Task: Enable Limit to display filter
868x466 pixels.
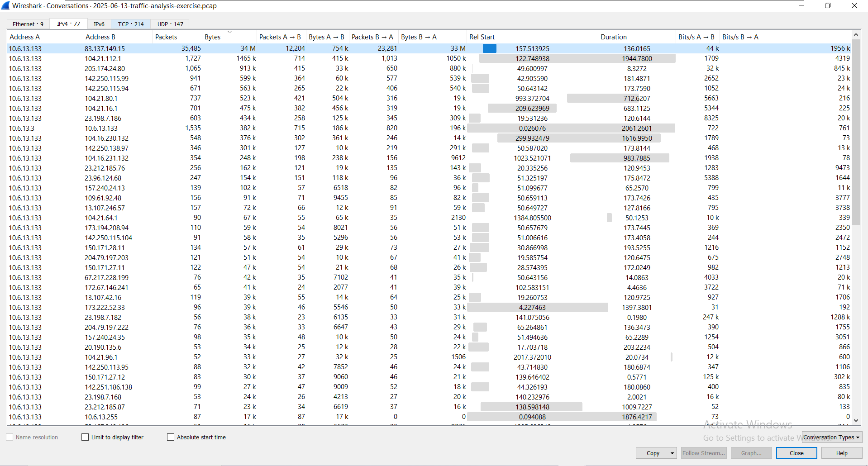Action: 85,437
